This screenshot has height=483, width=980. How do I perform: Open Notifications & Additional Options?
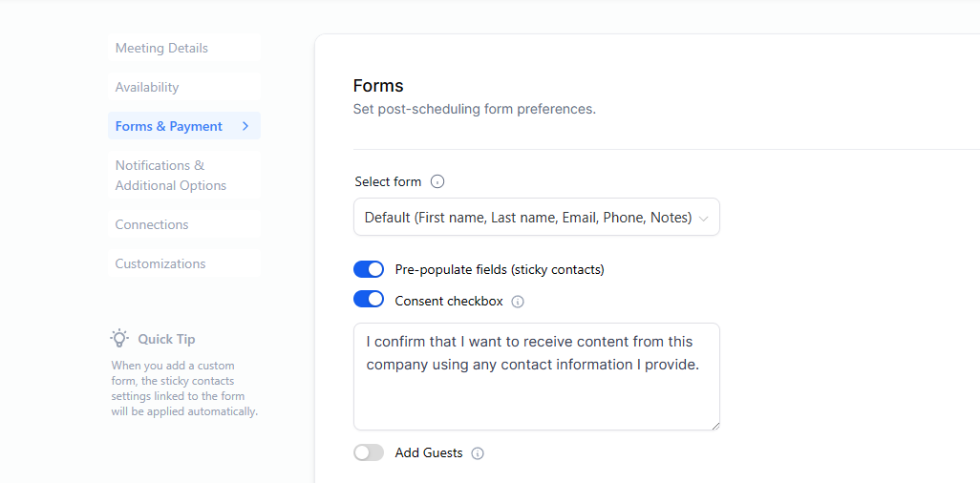point(171,176)
